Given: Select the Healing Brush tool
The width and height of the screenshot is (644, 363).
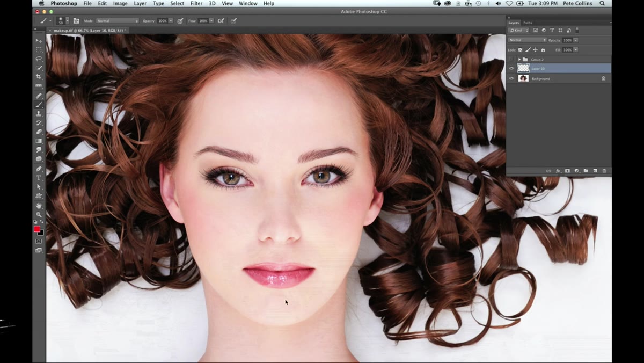Looking at the screenshot, I should (x=39, y=96).
